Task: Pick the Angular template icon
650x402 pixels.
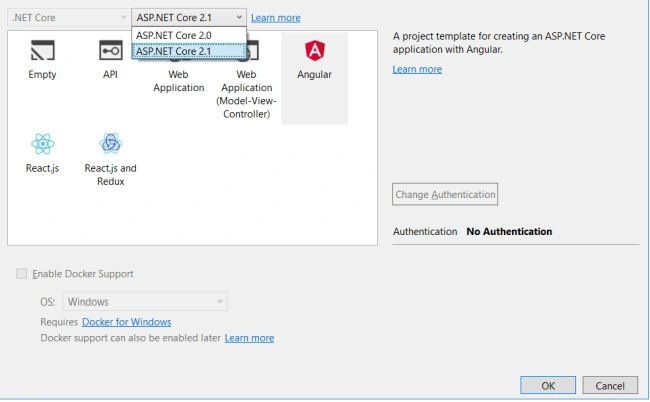Action: click(x=315, y=51)
